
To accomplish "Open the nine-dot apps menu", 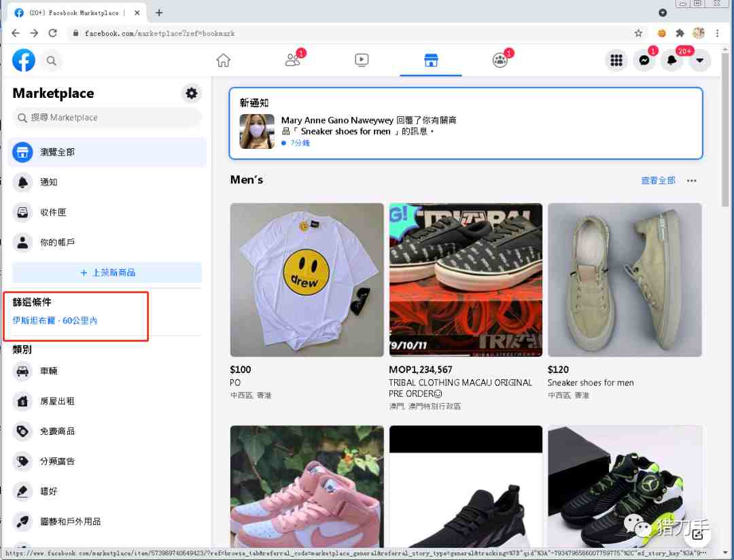I will (616, 60).
